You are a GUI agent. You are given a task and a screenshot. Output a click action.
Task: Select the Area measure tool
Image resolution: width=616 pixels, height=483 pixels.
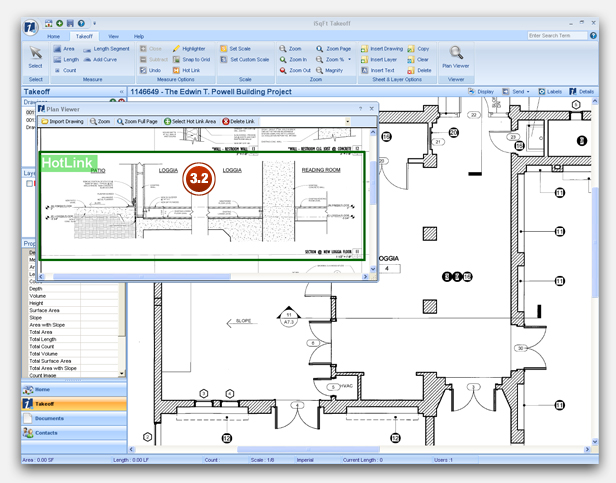(x=64, y=49)
